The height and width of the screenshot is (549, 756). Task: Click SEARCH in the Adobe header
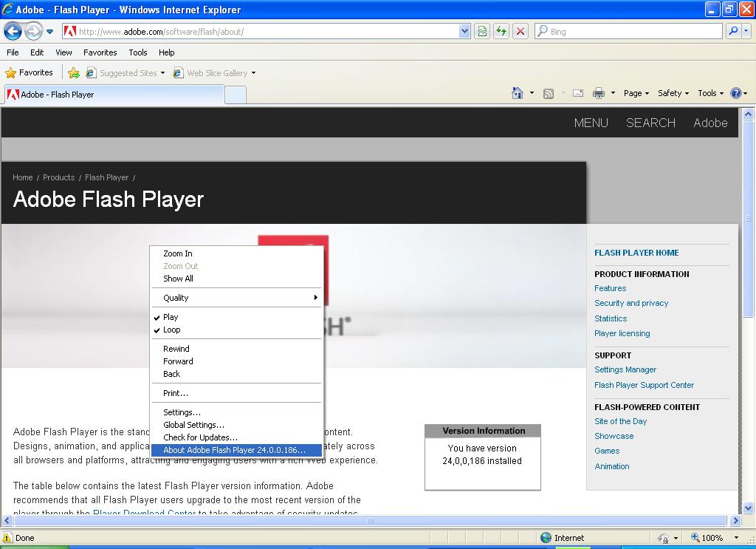(x=650, y=123)
